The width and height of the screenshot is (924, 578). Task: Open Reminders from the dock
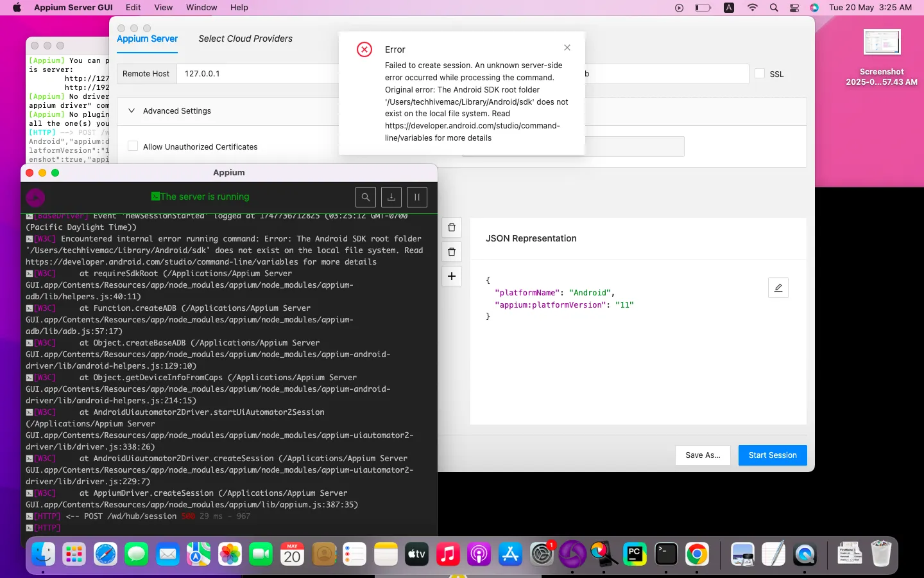(354, 554)
